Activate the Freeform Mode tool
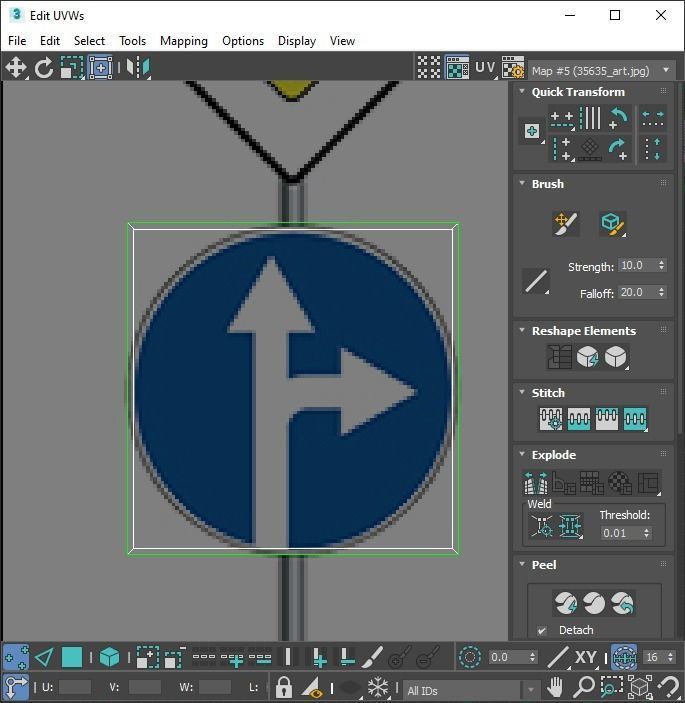The width and height of the screenshot is (685, 703). [x=100, y=68]
